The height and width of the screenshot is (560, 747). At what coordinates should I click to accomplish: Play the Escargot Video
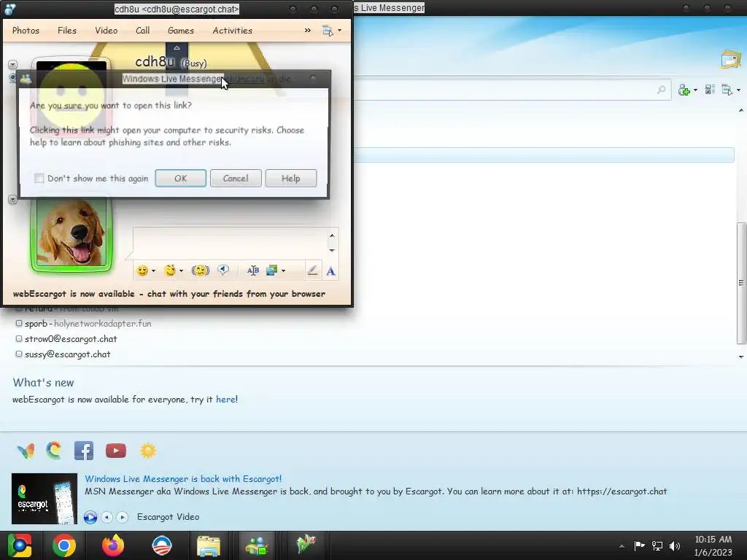(90, 517)
